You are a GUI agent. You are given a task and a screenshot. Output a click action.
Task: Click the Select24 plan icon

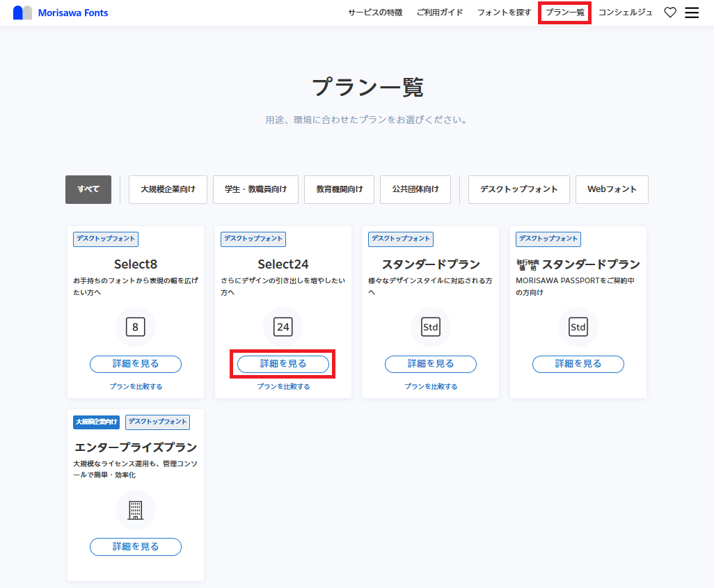point(283,326)
